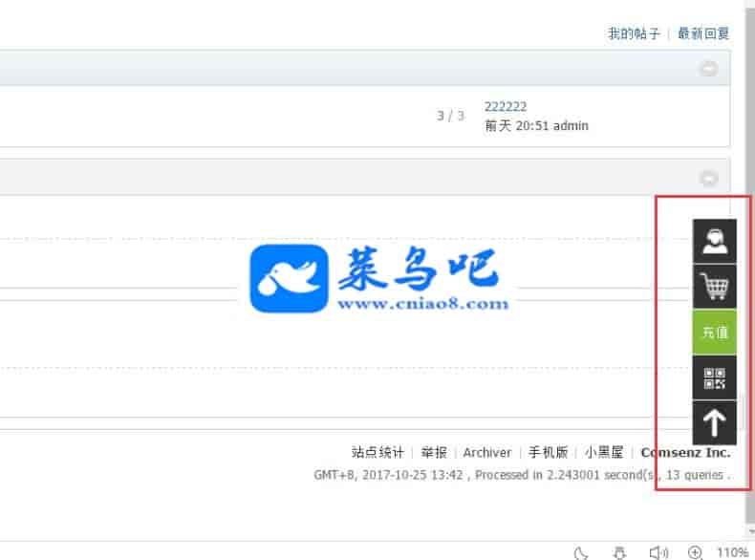Image resolution: width=755 pixels, height=560 pixels.
Task: Click the green 充值 recharge button
Action: point(714,332)
